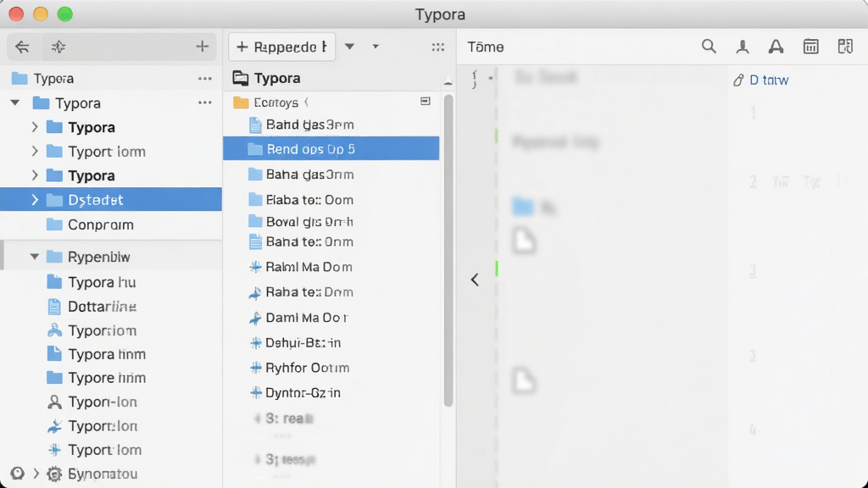Screen dimensions: 868x488
Task: Click the small panel icon on Ecotoys row
Action: pyautogui.click(x=426, y=102)
